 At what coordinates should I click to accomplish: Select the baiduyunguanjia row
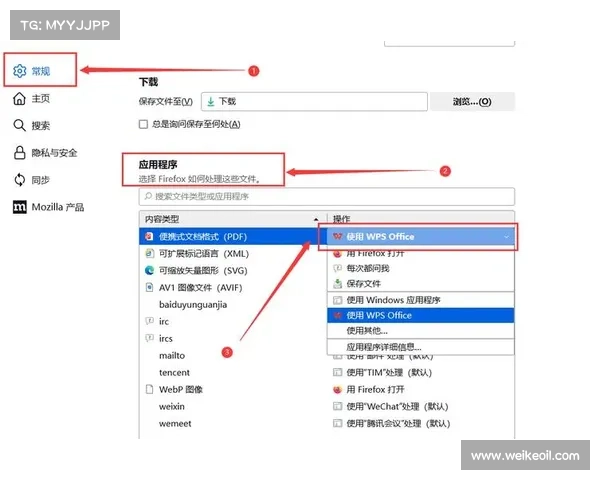(233, 304)
